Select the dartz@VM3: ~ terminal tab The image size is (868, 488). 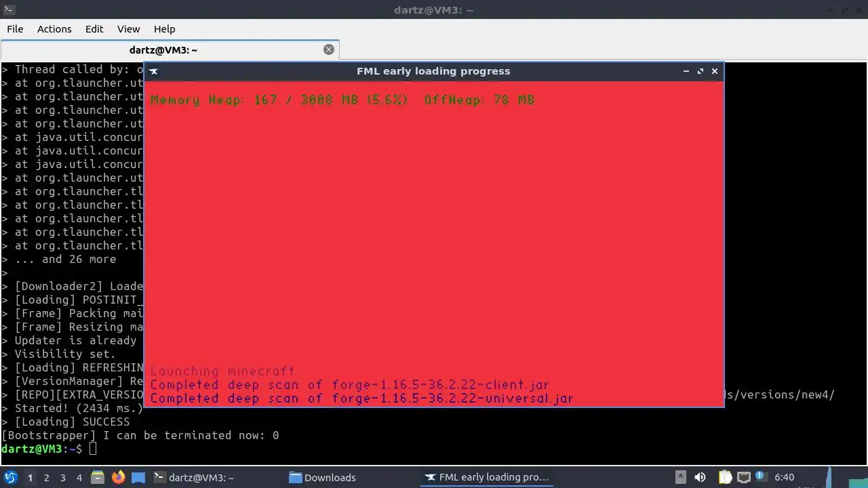coord(163,49)
